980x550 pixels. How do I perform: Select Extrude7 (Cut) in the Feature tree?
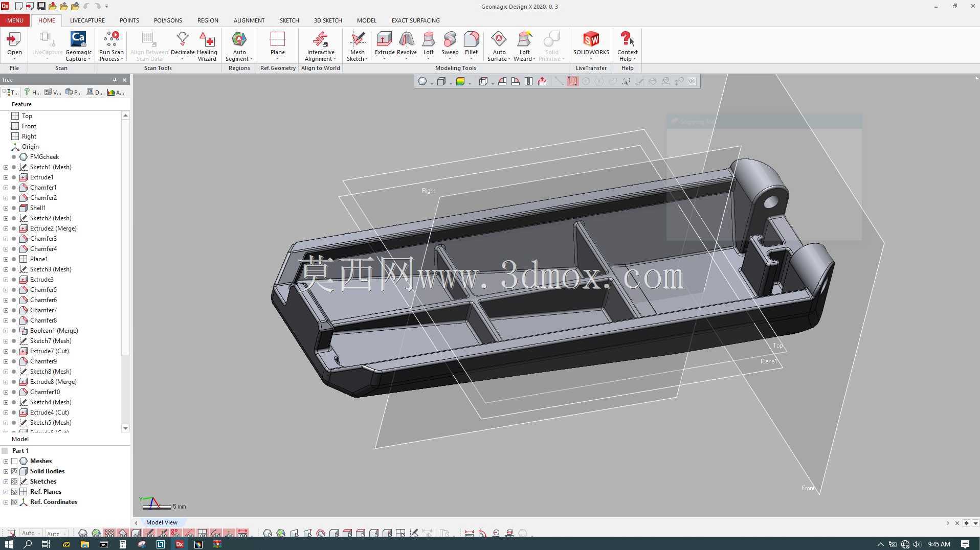pos(49,351)
